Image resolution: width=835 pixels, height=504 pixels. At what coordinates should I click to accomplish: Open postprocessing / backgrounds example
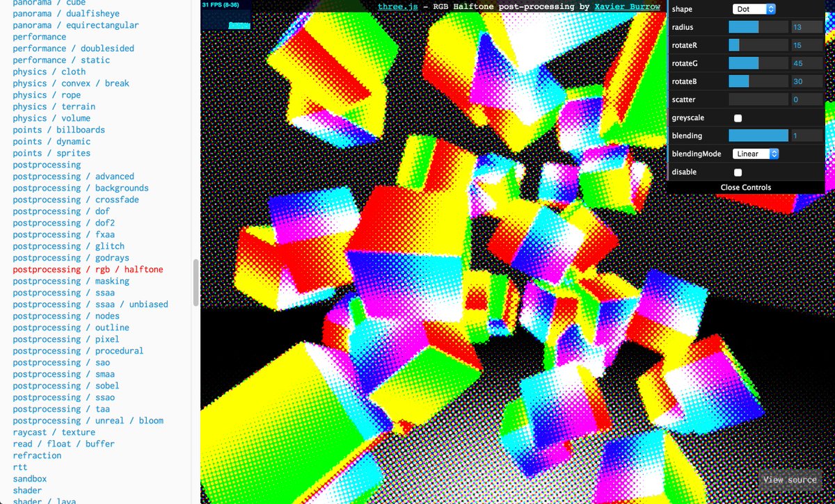[x=81, y=188]
